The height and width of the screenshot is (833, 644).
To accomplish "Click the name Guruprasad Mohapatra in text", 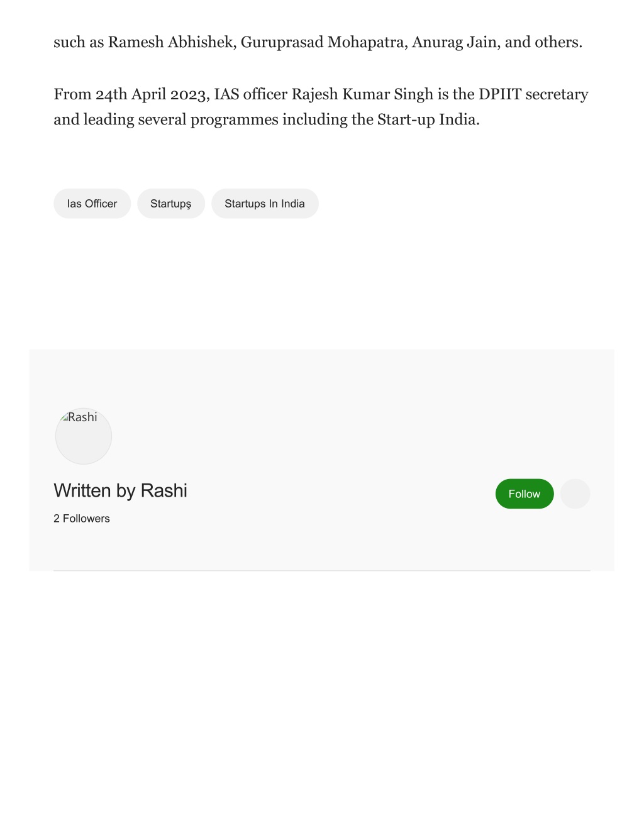I will click(x=324, y=42).
